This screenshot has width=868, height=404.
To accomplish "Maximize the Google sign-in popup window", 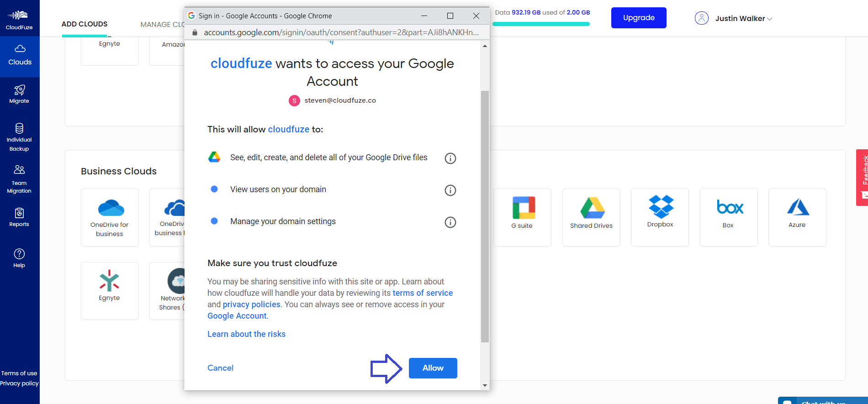I will click(450, 16).
